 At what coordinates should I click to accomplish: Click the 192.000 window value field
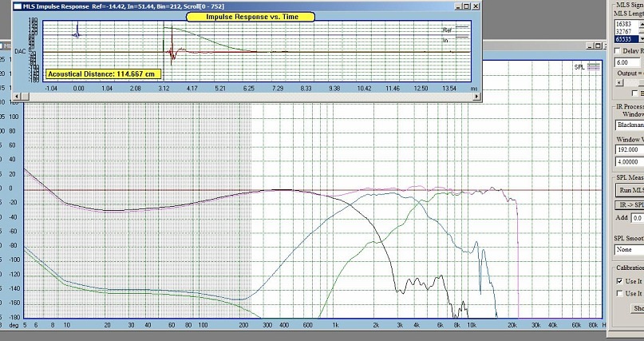[x=629, y=150]
